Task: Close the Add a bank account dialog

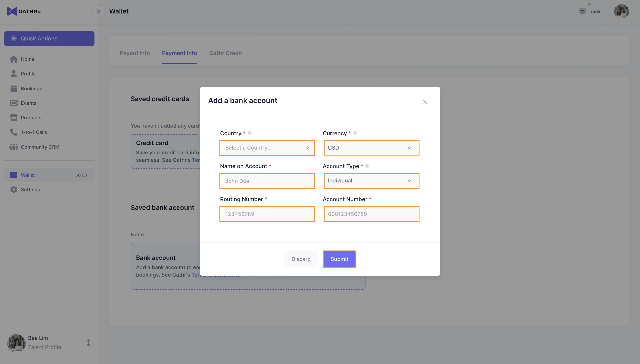Action: pos(425,102)
